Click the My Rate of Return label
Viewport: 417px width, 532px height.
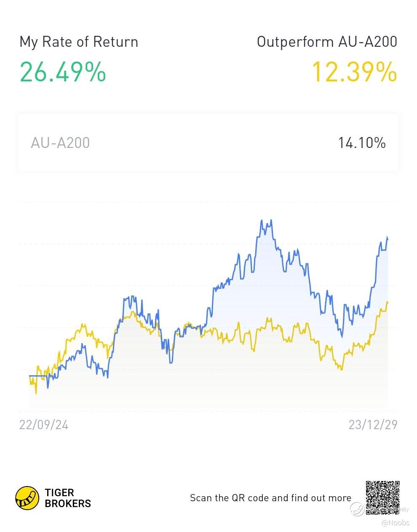click(79, 42)
